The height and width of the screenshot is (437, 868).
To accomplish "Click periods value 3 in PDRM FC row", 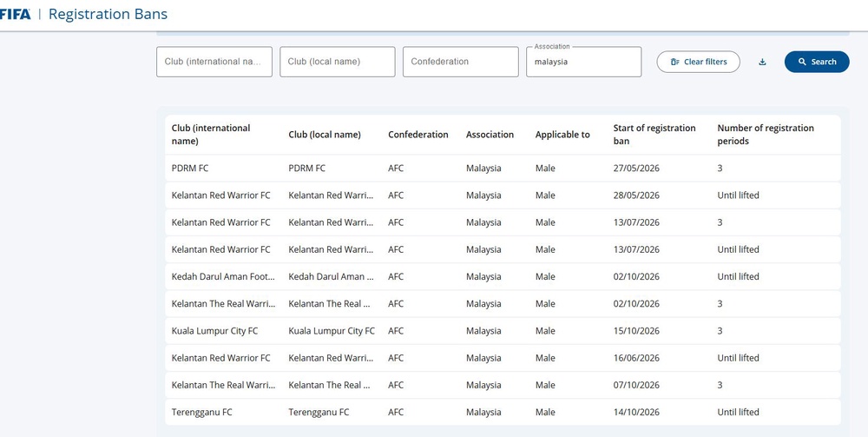I will pyautogui.click(x=720, y=169).
